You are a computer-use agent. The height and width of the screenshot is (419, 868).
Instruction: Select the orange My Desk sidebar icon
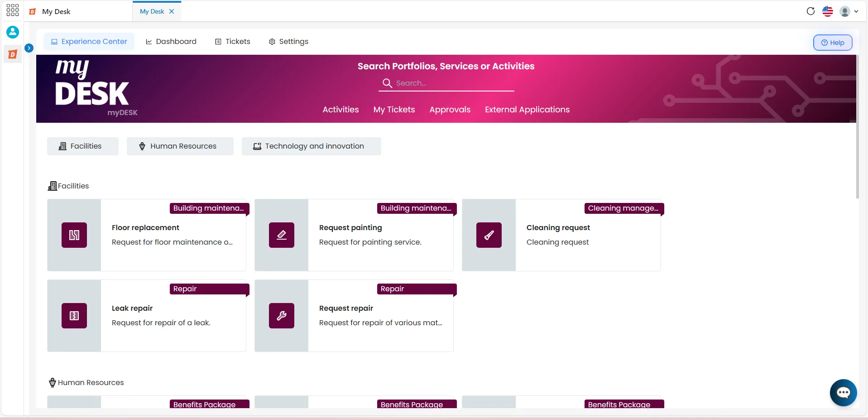[x=13, y=54]
